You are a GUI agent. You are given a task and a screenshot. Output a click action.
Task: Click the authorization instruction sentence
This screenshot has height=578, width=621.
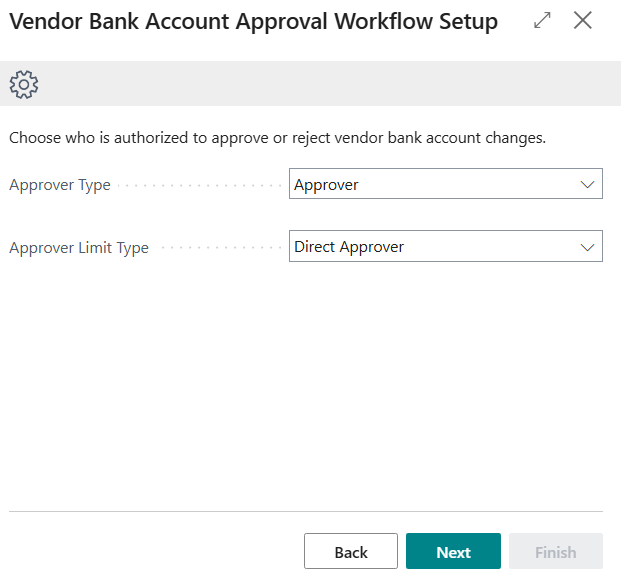click(277, 138)
